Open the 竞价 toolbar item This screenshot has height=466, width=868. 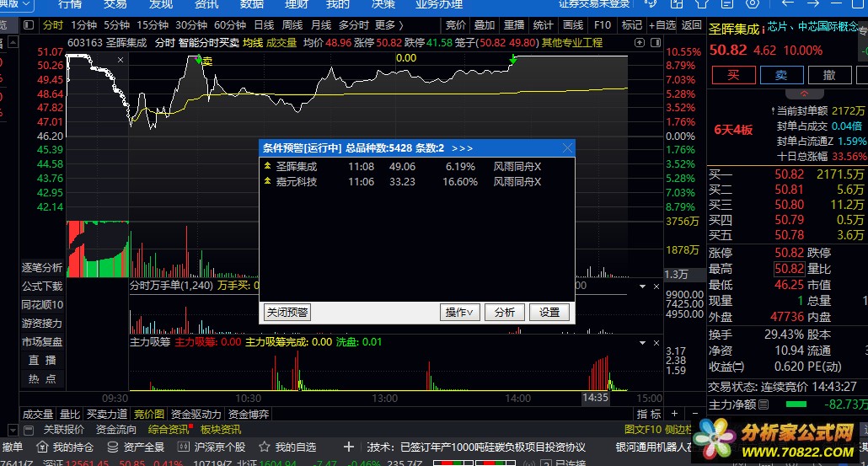456,25
